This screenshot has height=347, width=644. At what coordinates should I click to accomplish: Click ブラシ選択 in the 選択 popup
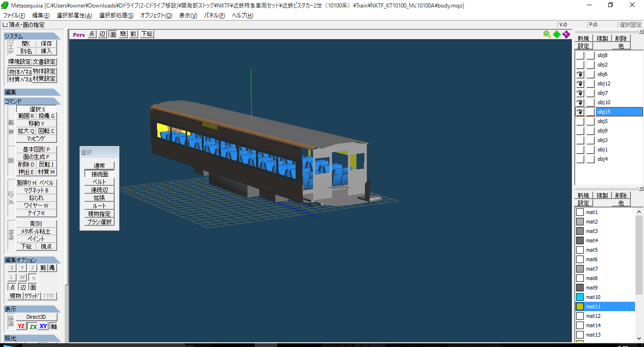[x=99, y=222]
